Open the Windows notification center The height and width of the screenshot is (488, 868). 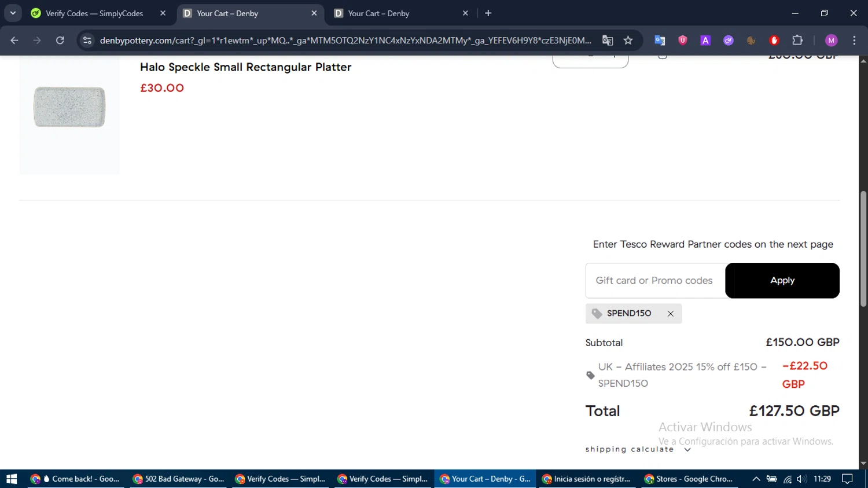point(848,479)
